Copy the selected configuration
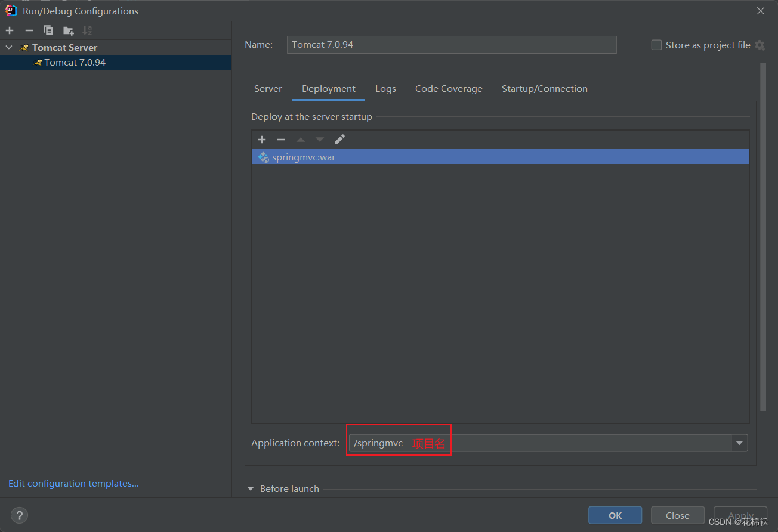 (x=48, y=30)
